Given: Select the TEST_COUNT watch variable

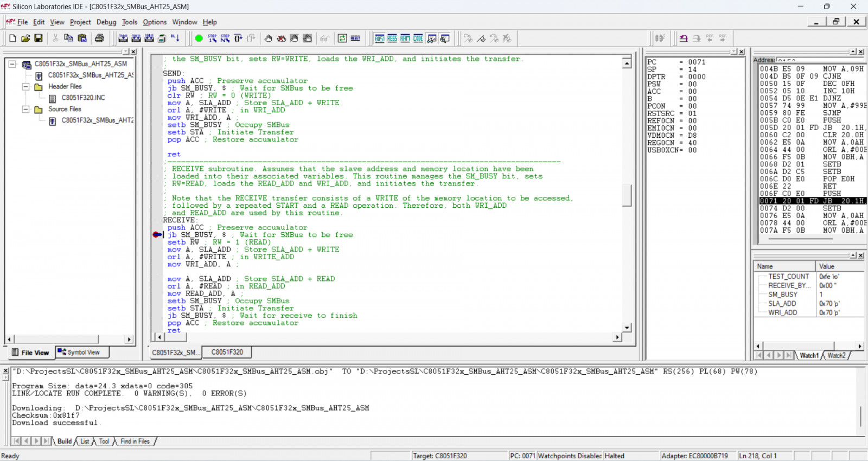Looking at the screenshot, I should (788, 277).
